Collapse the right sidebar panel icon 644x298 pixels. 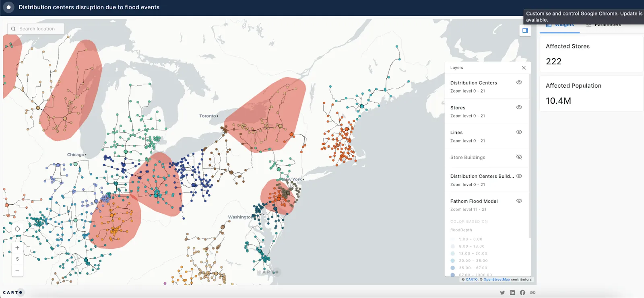(x=525, y=31)
